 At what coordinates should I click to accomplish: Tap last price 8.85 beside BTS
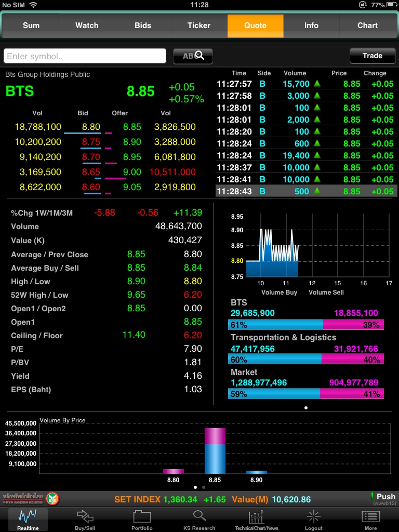(140, 91)
